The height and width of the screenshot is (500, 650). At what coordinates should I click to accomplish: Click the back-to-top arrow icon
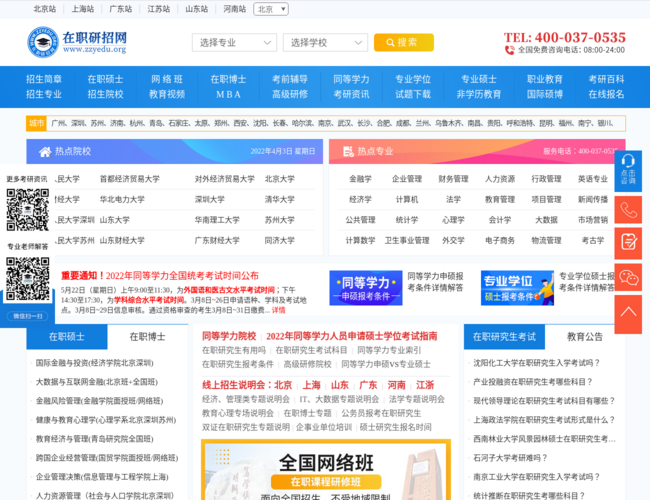click(628, 314)
